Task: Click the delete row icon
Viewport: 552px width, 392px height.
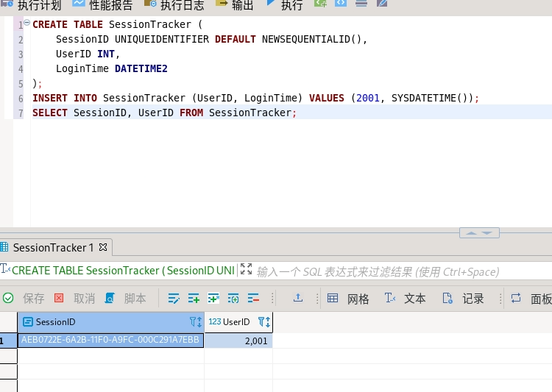Action: [x=254, y=299]
